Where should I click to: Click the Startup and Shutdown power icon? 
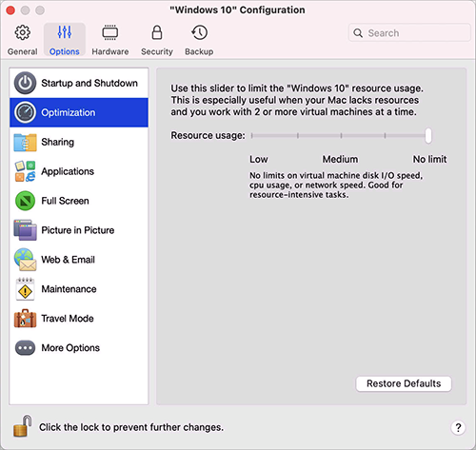point(25,83)
